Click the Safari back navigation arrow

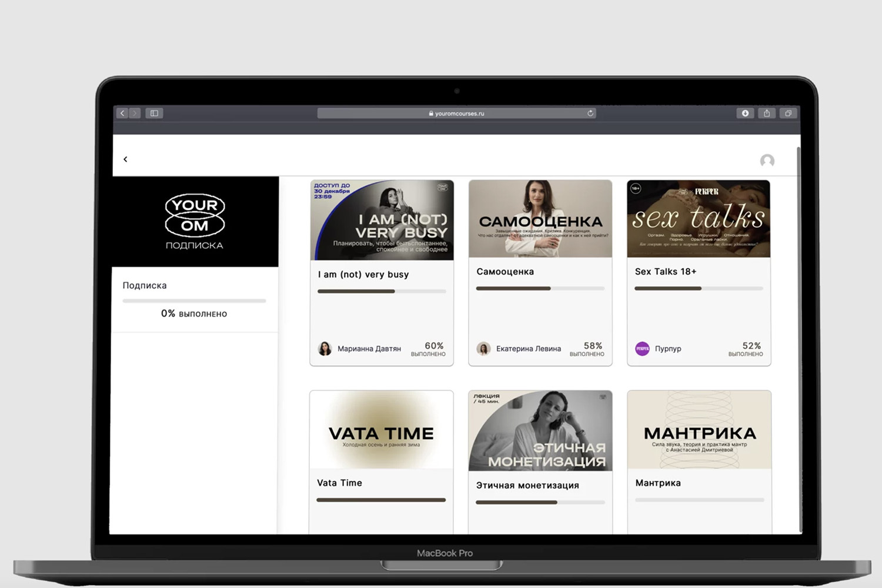point(122,113)
